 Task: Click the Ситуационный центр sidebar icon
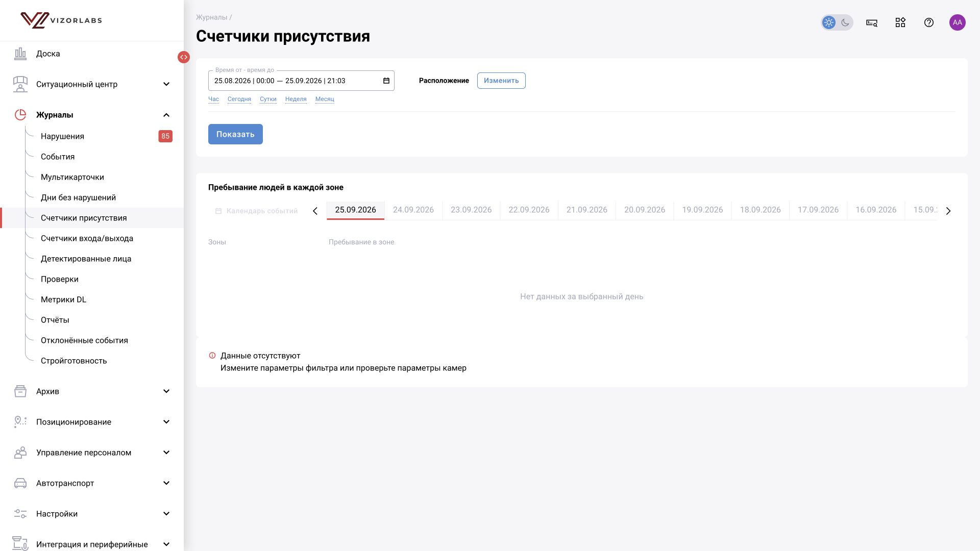tap(20, 84)
